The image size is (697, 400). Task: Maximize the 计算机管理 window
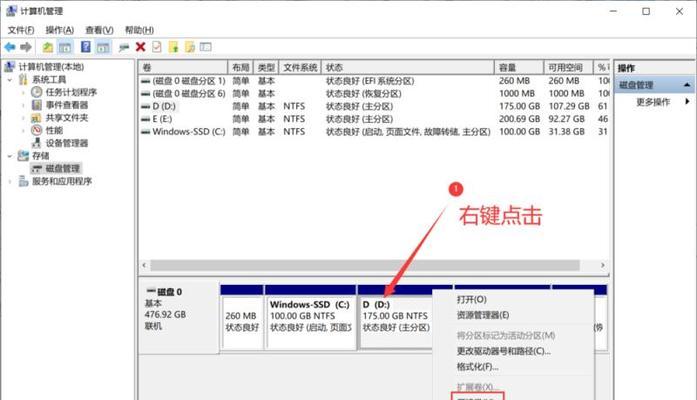tap(646, 11)
